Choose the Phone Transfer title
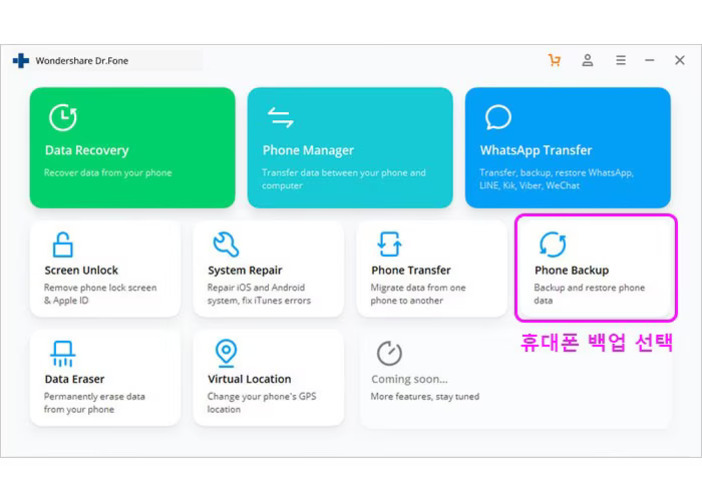Image resolution: width=702 pixels, height=501 pixels. point(411,270)
